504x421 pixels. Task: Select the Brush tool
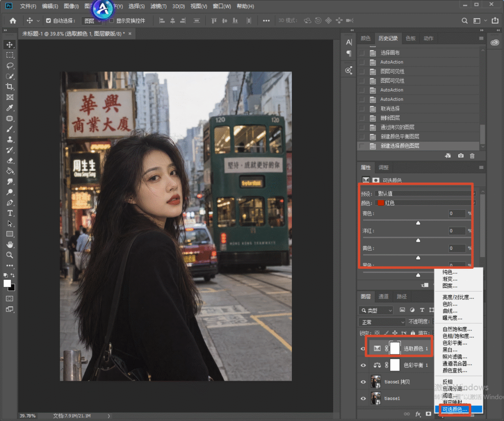coord(10,129)
